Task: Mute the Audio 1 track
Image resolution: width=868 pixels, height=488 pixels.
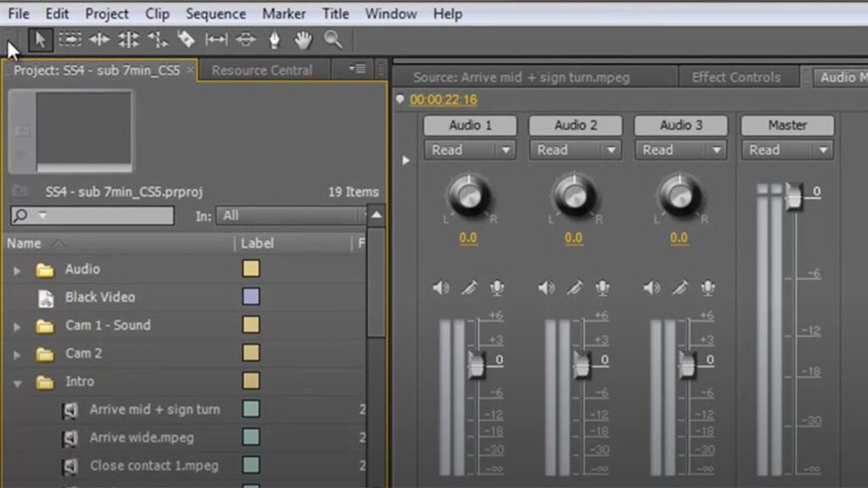Action: 441,288
